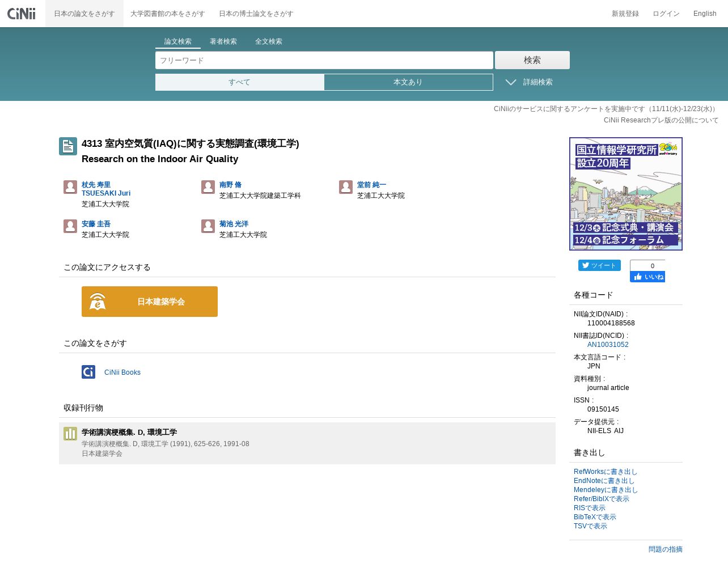Viewport: 728px width, 572px height.
Task: Click the Twitter ツイート button
Action: 599,265
